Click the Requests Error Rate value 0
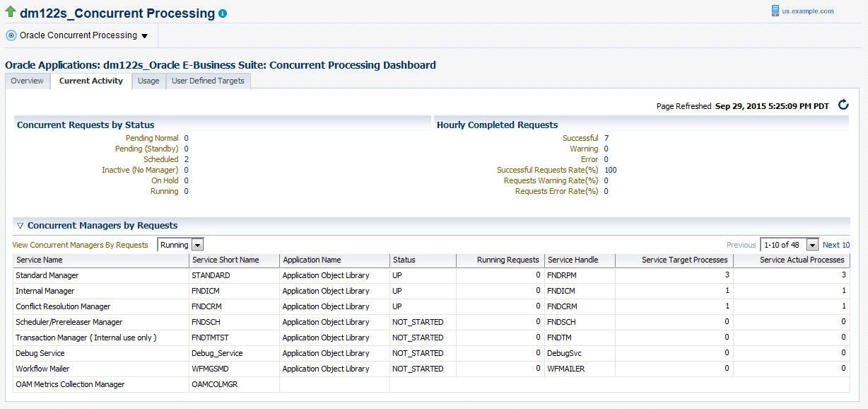The height and width of the screenshot is (409, 868). (606, 191)
